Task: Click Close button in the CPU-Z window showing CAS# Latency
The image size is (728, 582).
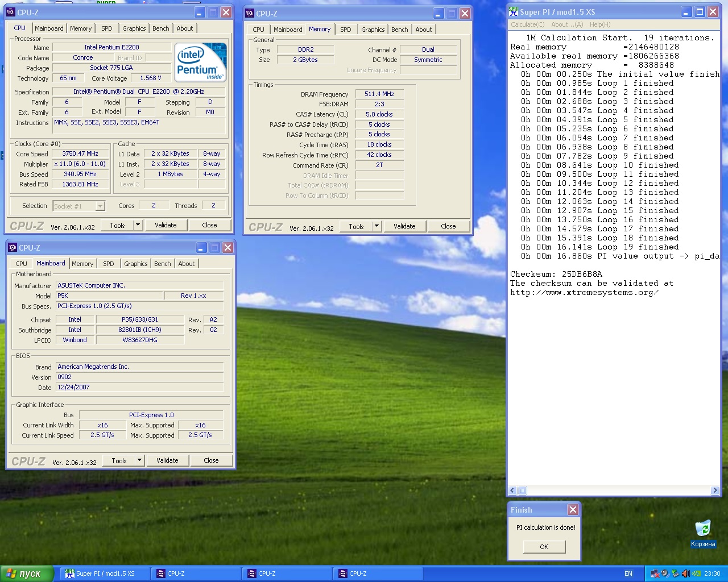Action: tap(448, 226)
